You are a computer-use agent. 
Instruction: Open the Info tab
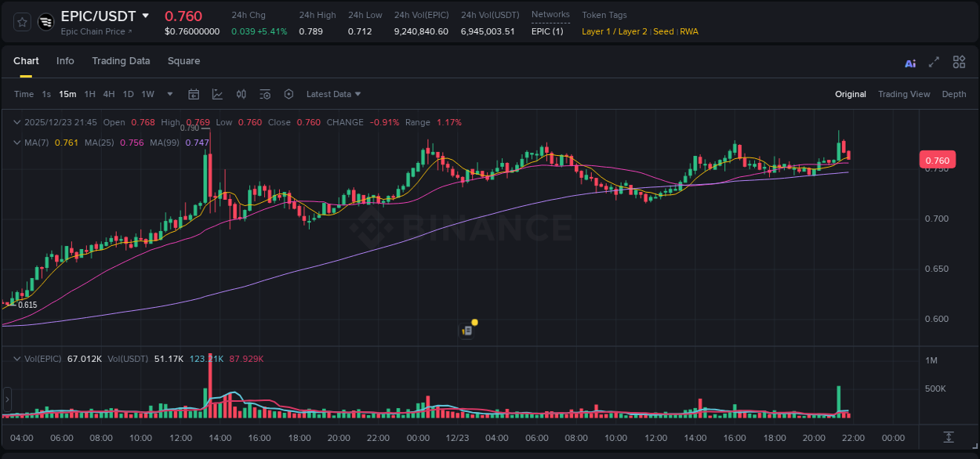65,61
